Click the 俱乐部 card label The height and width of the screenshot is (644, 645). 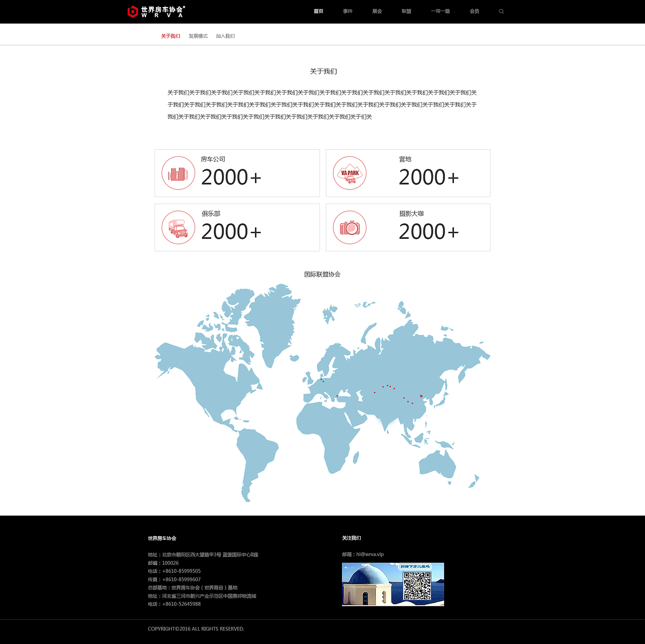pyautogui.click(x=211, y=214)
